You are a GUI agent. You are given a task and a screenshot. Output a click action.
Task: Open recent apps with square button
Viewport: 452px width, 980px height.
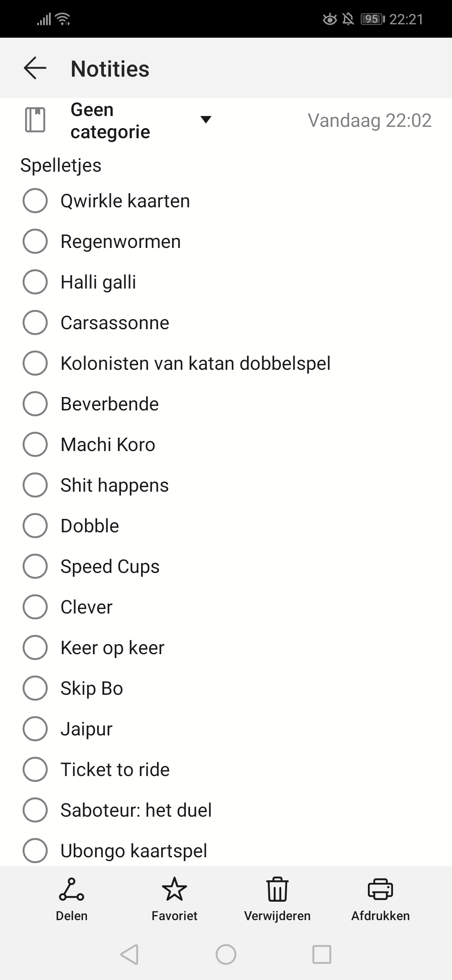[x=322, y=954]
